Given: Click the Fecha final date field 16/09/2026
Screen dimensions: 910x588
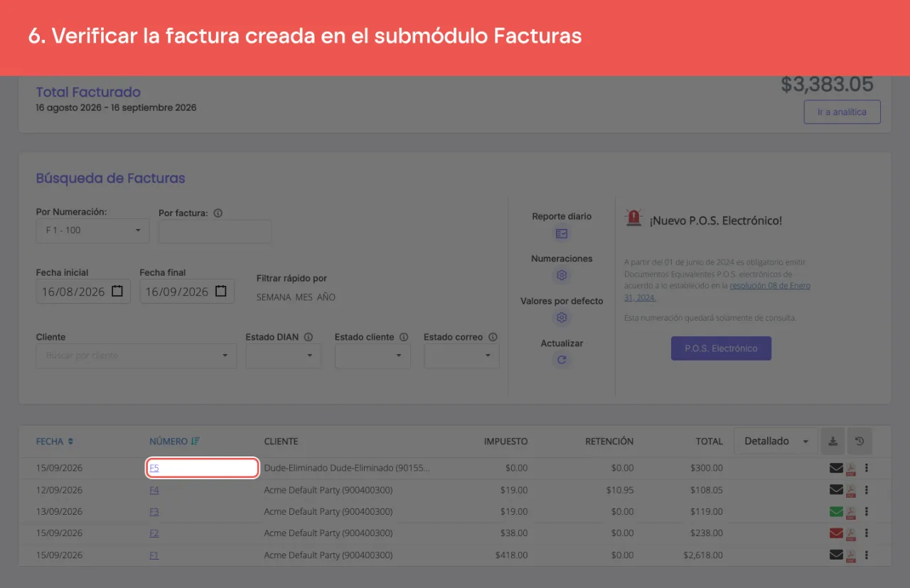Looking at the screenshot, I should pos(187,292).
